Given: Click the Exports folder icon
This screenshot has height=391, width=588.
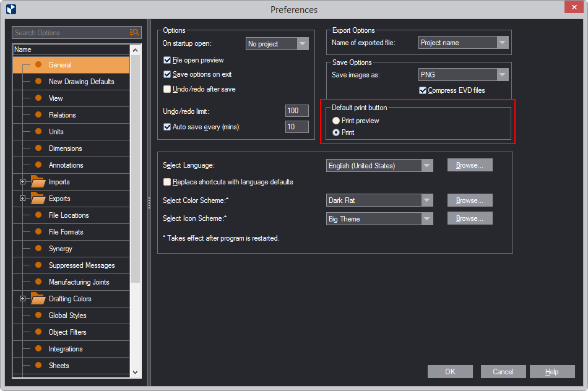Looking at the screenshot, I should point(38,199).
